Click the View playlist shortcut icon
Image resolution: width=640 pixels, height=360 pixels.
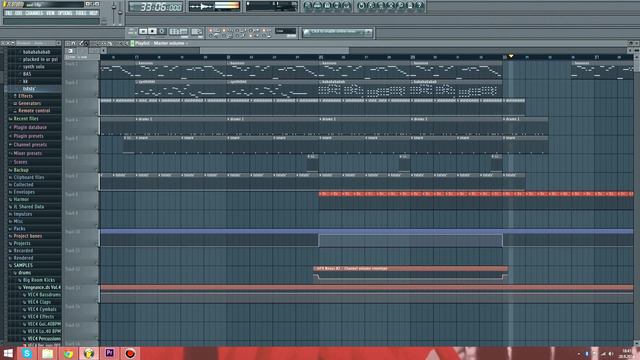(x=307, y=6)
